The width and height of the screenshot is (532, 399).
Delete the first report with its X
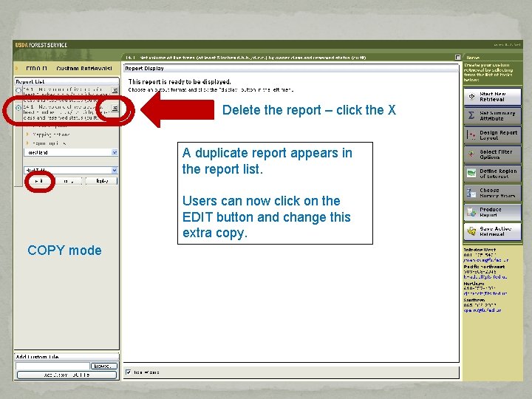click(115, 90)
